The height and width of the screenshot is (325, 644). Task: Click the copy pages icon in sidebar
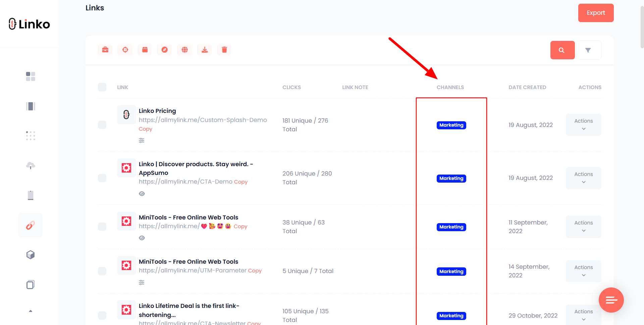pyautogui.click(x=31, y=284)
